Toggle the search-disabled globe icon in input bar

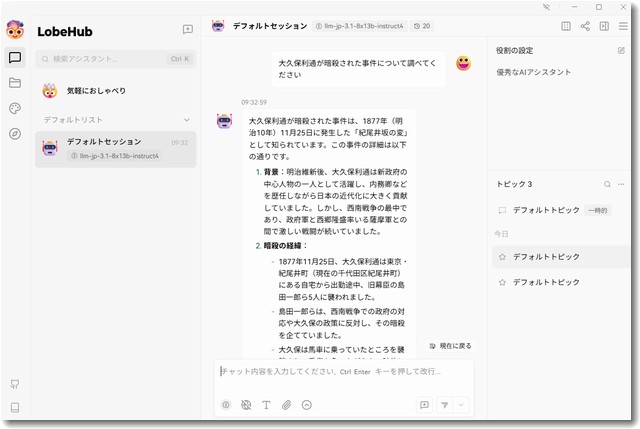tap(246, 405)
